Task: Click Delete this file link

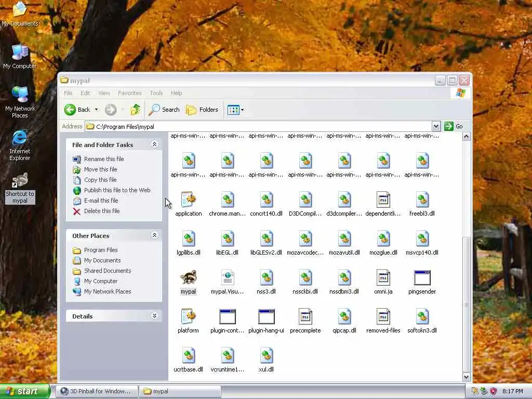Action: tap(102, 211)
